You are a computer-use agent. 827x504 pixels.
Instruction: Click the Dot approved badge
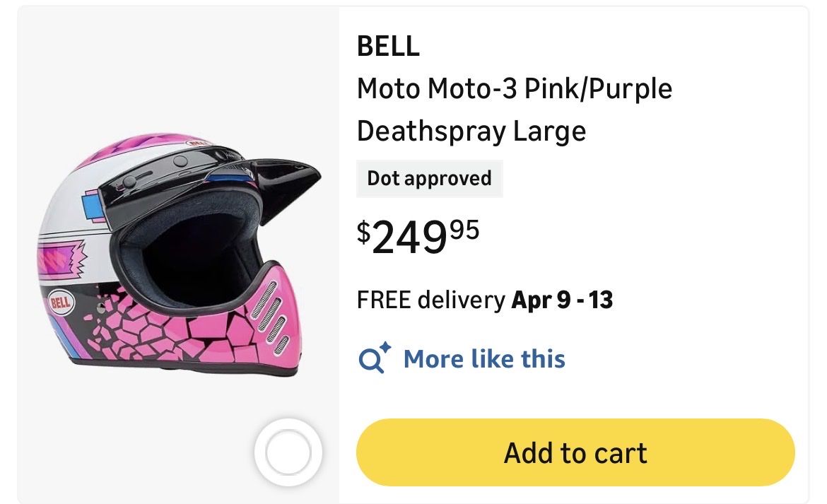point(429,178)
